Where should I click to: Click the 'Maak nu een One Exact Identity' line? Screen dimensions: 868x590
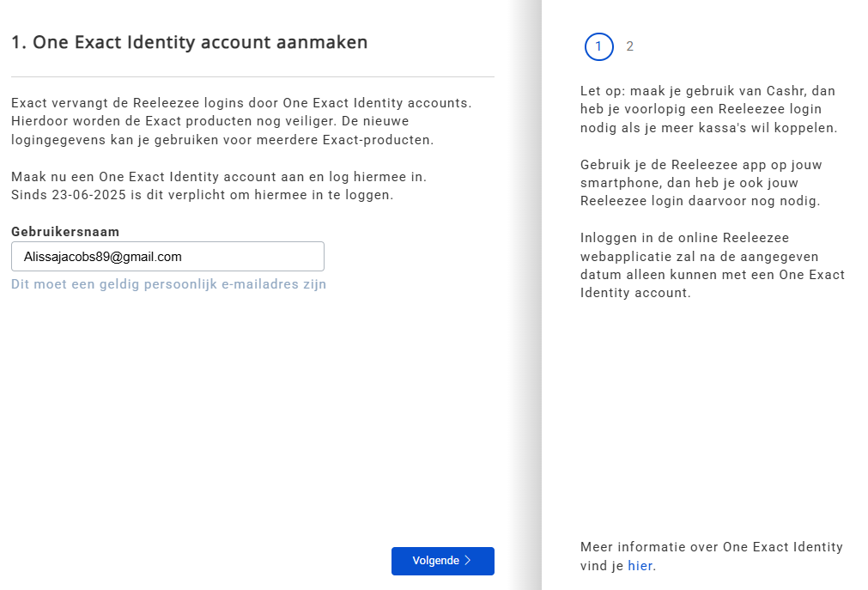tap(219, 177)
